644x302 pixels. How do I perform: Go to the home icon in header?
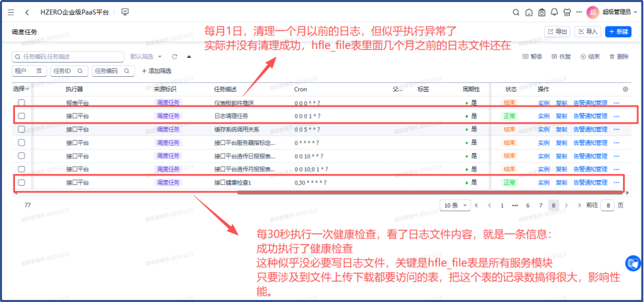coord(529,12)
